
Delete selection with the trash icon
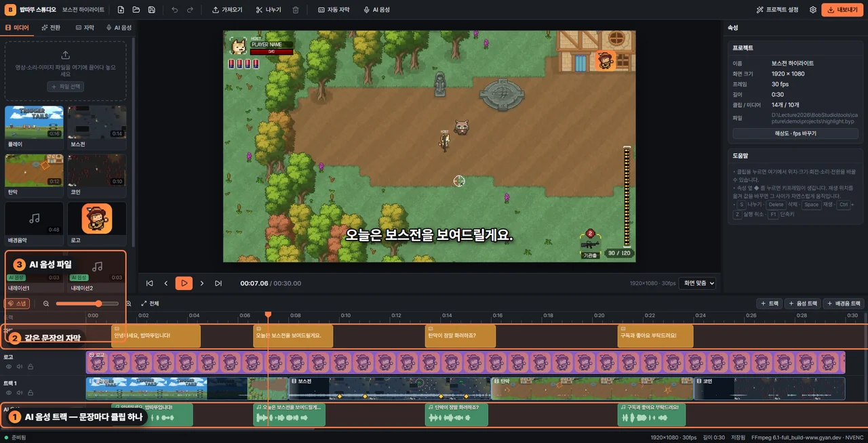coord(296,10)
